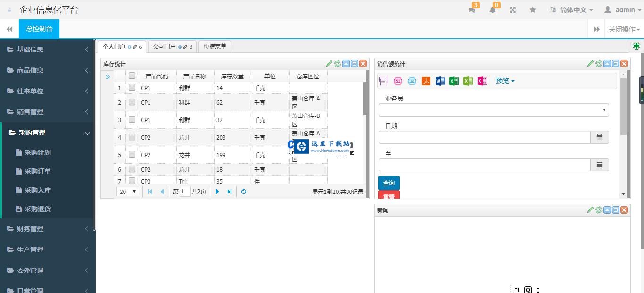
Task: Click the green Excel export icon
Action: (x=454, y=81)
